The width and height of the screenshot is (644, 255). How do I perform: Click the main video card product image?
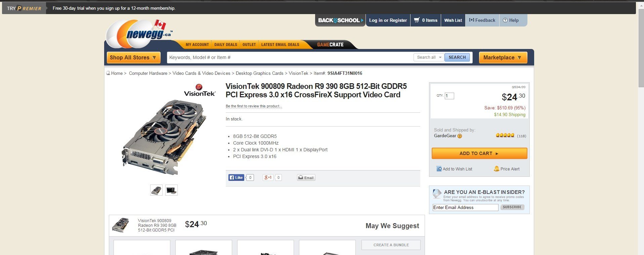pos(164,137)
